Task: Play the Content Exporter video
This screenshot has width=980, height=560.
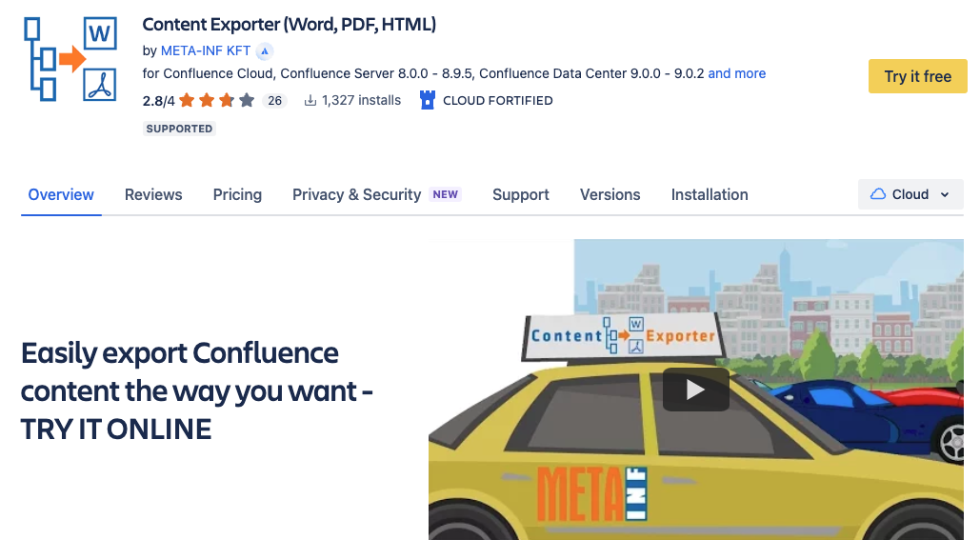Action: [695, 390]
